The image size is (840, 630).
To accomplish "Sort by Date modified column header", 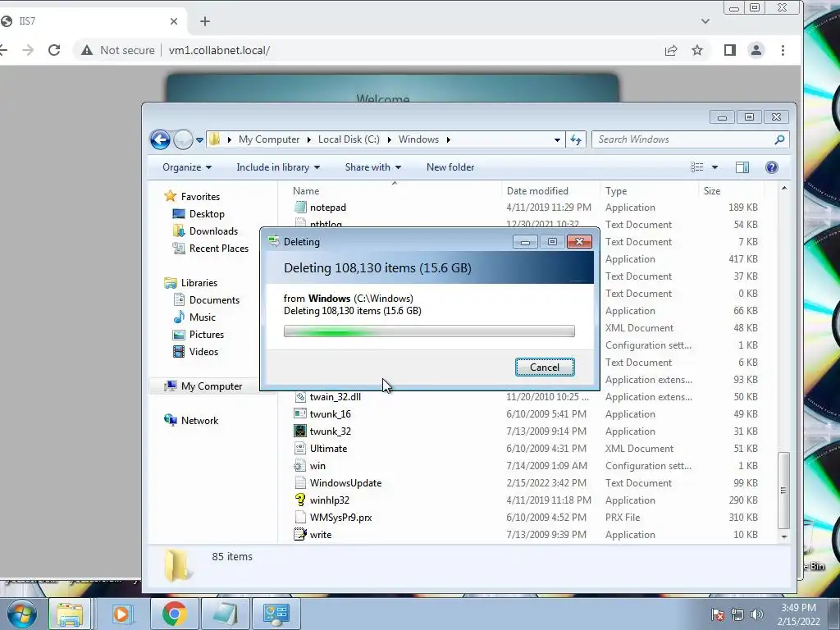I will [537, 190].
